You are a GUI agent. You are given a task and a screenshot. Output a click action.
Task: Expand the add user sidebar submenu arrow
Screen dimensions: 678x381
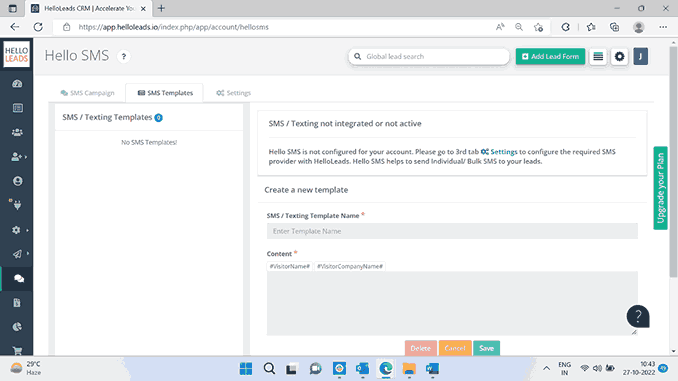coord(26,157)
